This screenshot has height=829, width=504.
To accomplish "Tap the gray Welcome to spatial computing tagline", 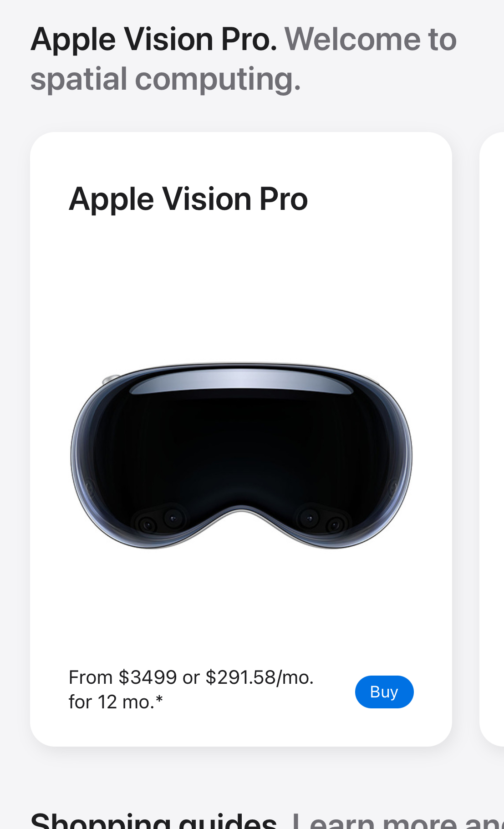I will 244,59.
